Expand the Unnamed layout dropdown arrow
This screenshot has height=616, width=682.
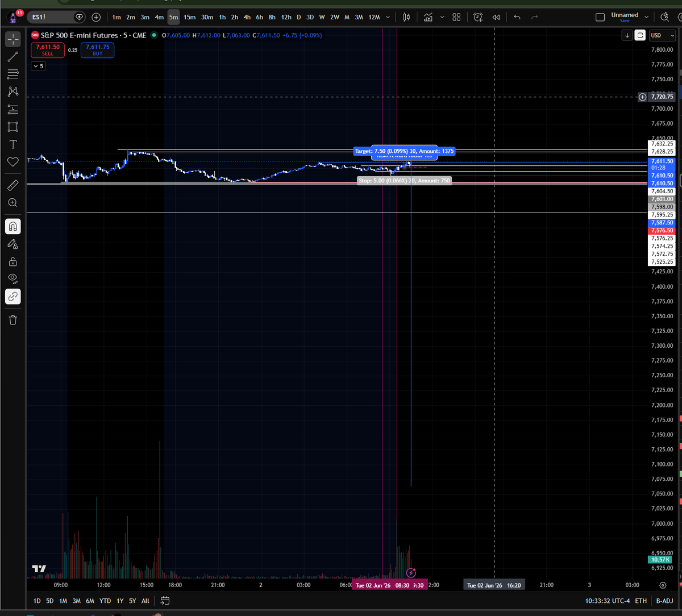click(647, 17)
